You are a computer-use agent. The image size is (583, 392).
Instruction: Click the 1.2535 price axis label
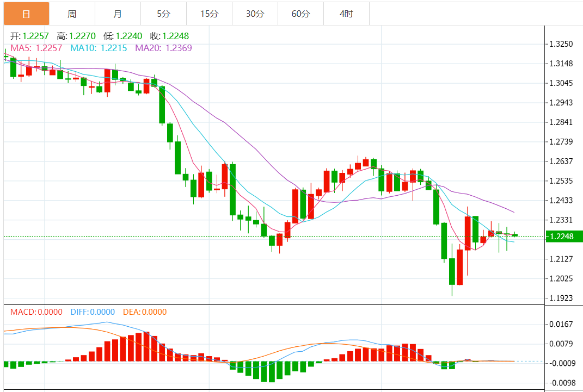[561, 181]
